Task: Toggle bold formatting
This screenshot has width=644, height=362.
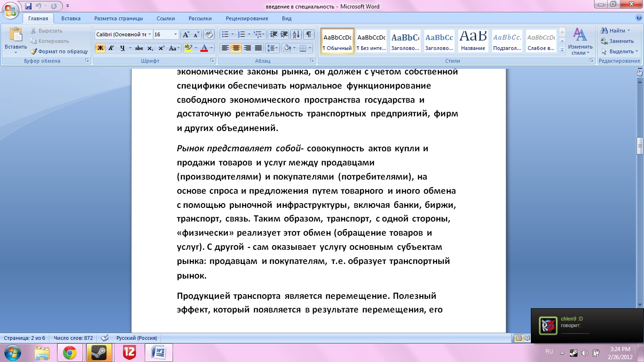Action: click(x=100, y=48)
